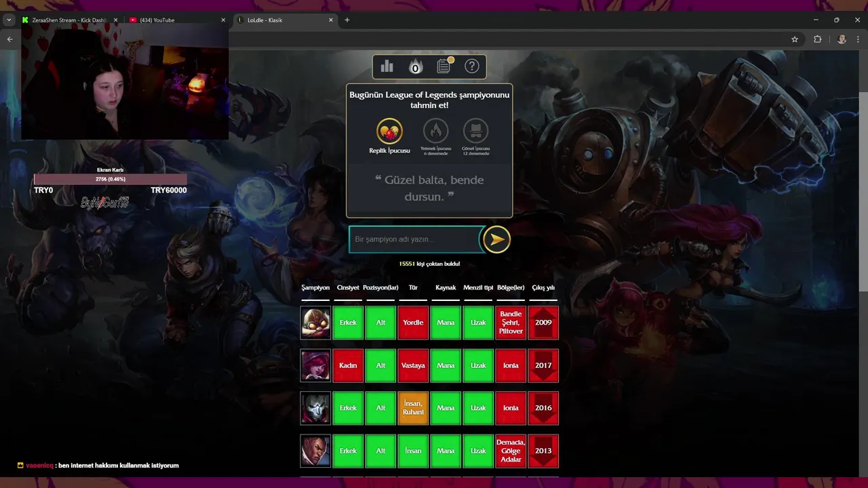This screenshot has height=488, width=868.
Task: Open the patch notes clipboard icon
Action: tap(444, 66)
